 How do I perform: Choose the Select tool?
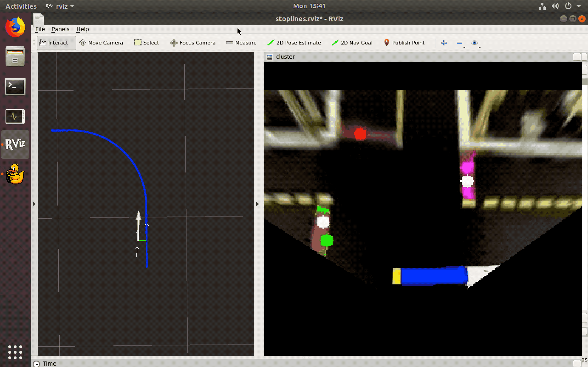coord(146,43)
